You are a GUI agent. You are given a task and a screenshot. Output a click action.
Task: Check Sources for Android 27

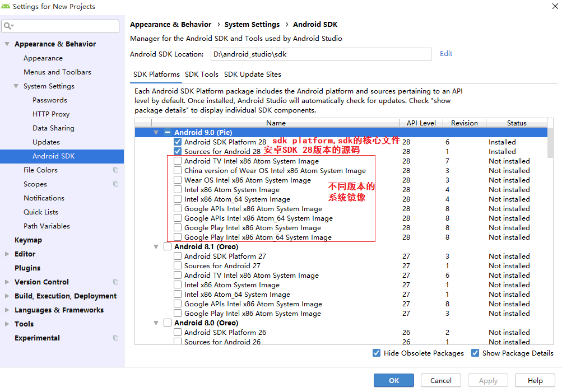coord(178,265)
